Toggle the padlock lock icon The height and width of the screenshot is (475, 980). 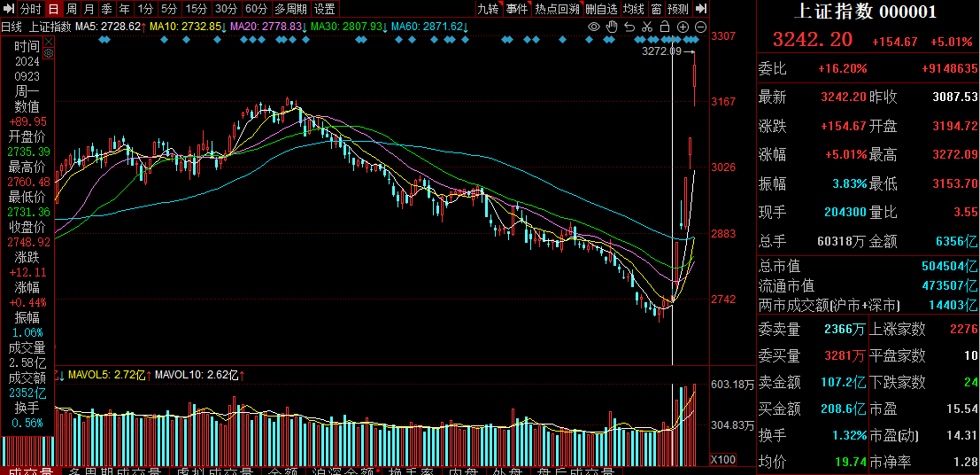click(665, 27)
